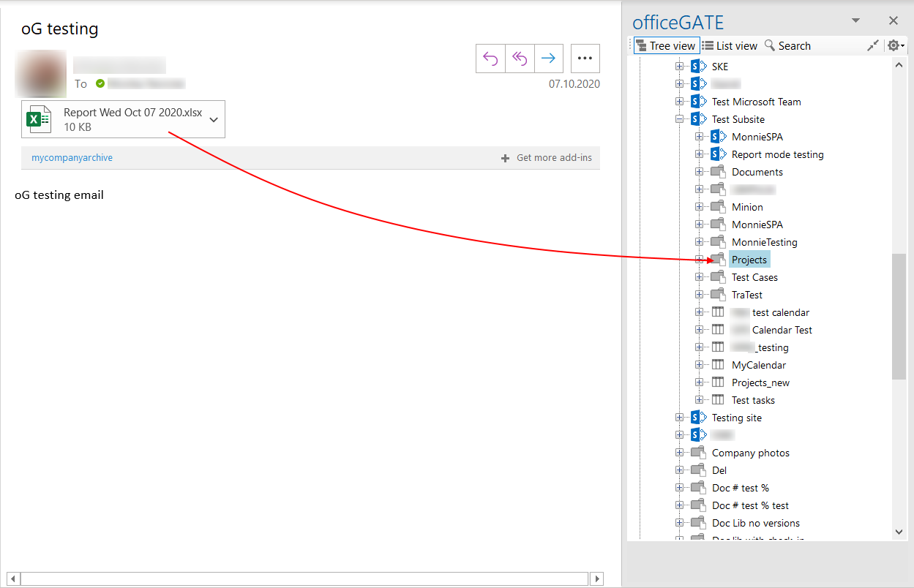This screenshot has width=914, height=588.
Task: Click the Forward arrow icon
Action: point(549,59)
